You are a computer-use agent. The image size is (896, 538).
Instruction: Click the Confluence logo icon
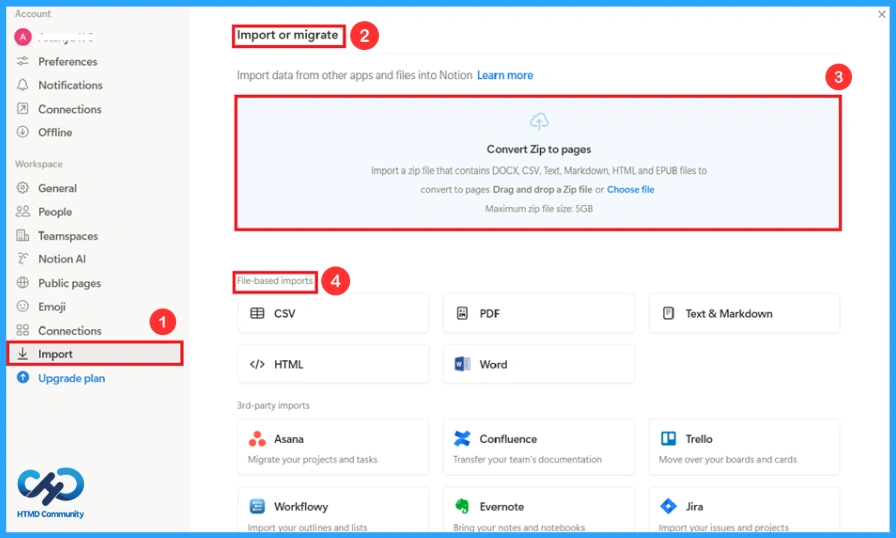click(x=462, y=439)
